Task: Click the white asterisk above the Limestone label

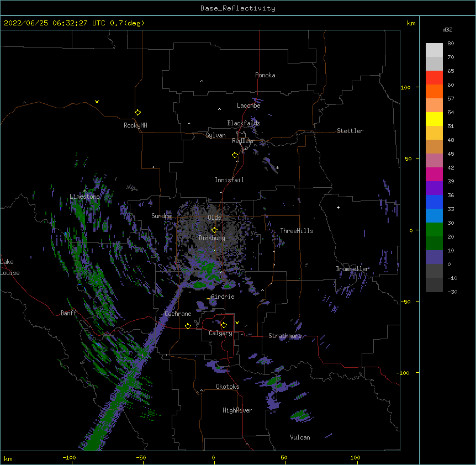Action: tap(85, 191)
